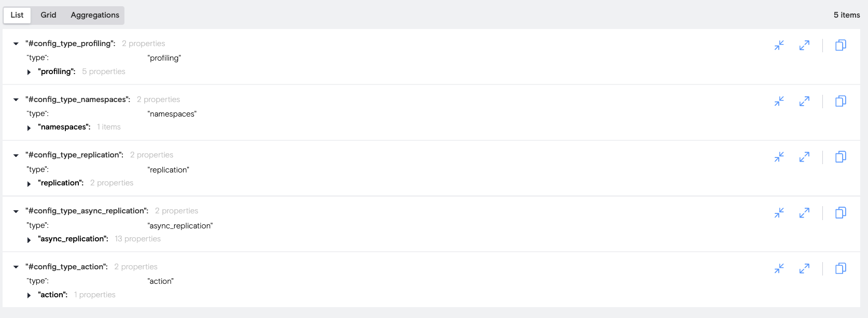Collapse all fields in the namespaces config item

pos(779,101)
